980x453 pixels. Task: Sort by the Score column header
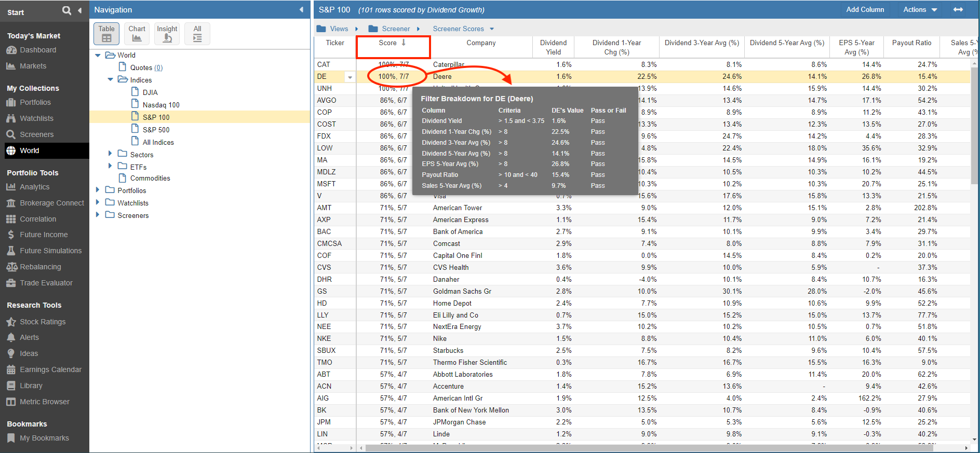393,47
